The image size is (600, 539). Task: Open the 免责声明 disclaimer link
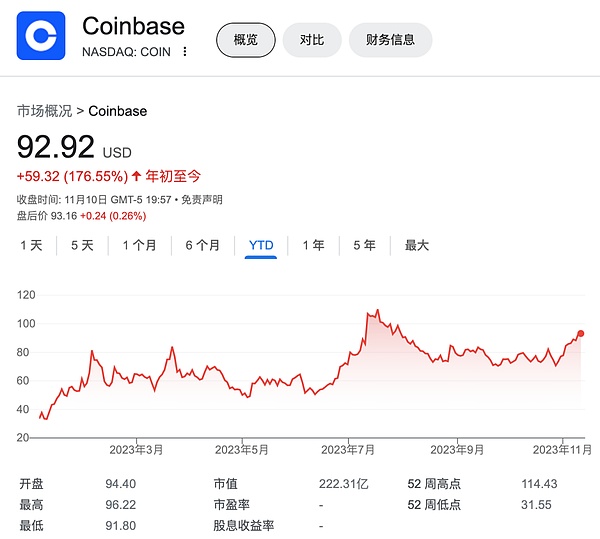(202, 200)
